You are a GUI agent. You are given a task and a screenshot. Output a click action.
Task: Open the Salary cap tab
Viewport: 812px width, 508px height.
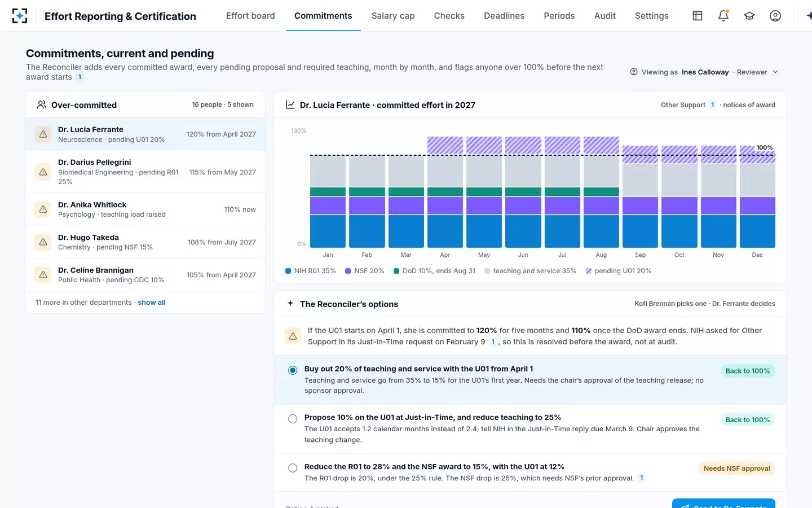393,16
